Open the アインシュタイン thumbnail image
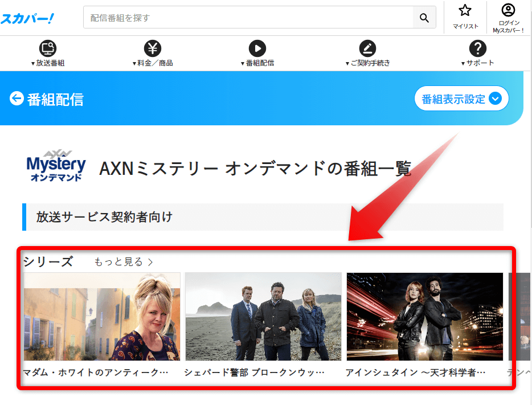Viewport: 532px width, 405px height. click(x=425, y=317)
